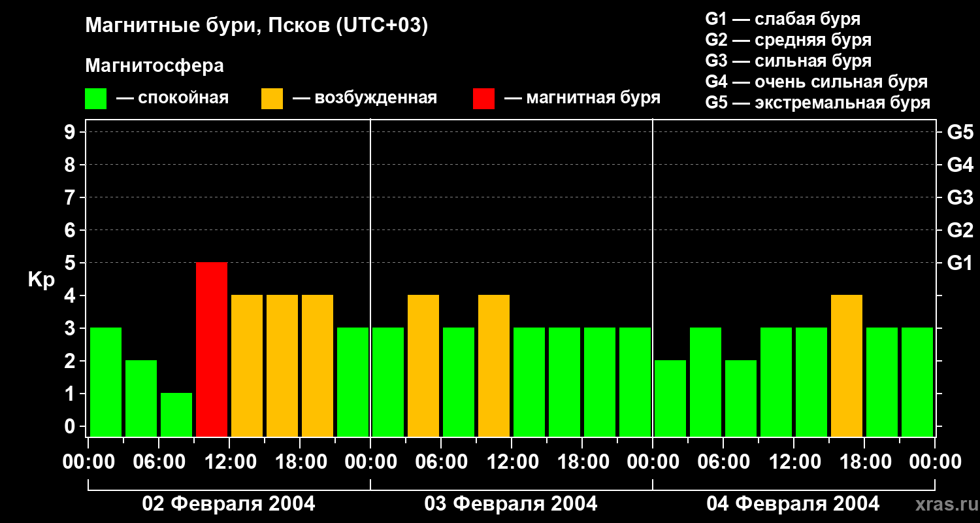The width and height of the screenshot is (980, 523).
Task: Click the only orange bar on 04 Февраля
Action: pyautogui.click(x=847, y=365)
